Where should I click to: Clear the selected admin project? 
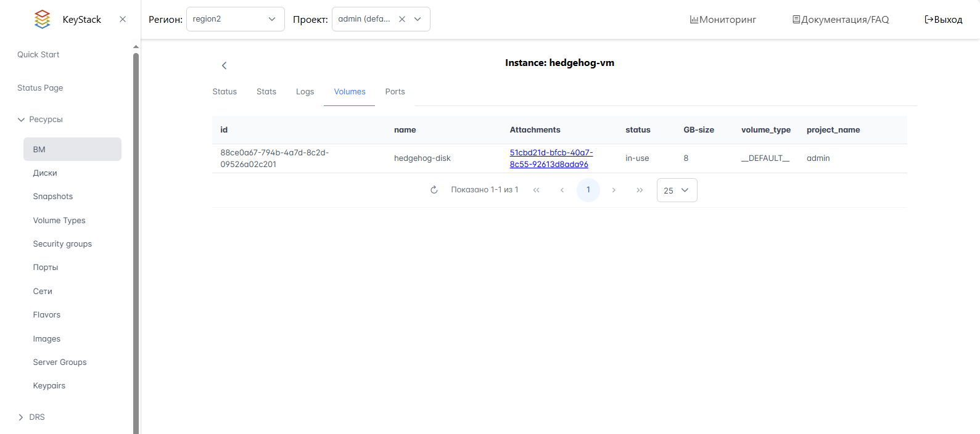(x=402, y=19)
